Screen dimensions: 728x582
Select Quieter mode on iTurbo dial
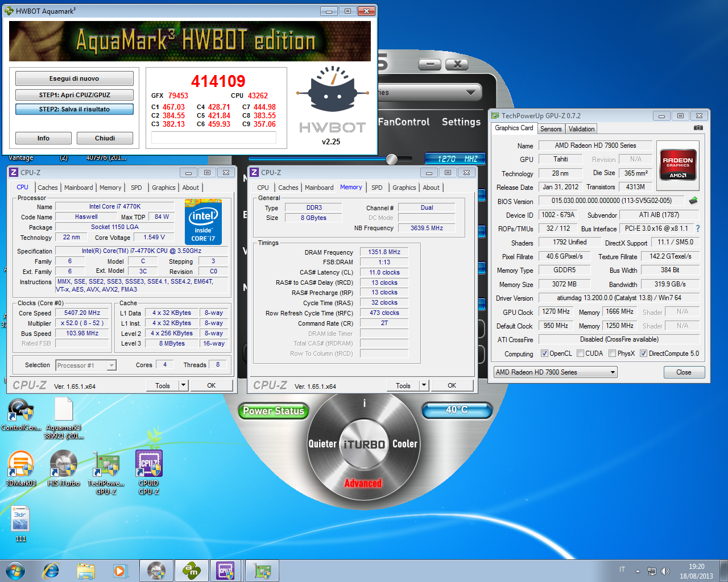322,444
